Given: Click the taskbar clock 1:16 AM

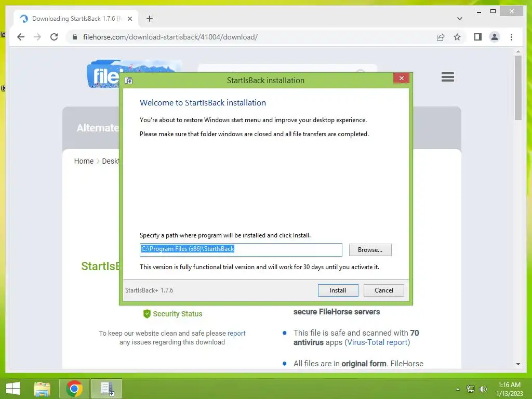Looking at the screenshot, I should click(509, 385).
